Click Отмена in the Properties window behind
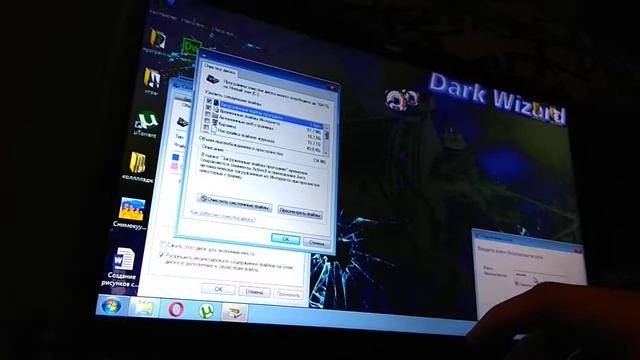640x360 pixels. [x=254, y=291]
